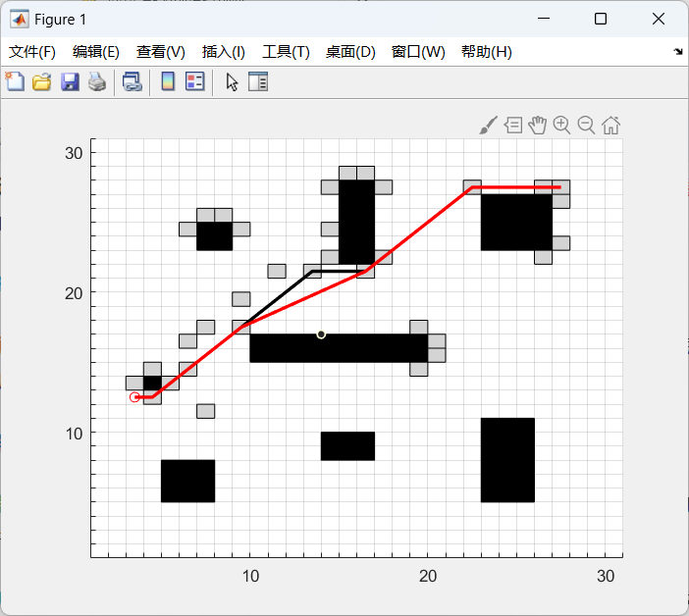
Task: Click the Link Plot toolbar icon
Action: point(132,82)
